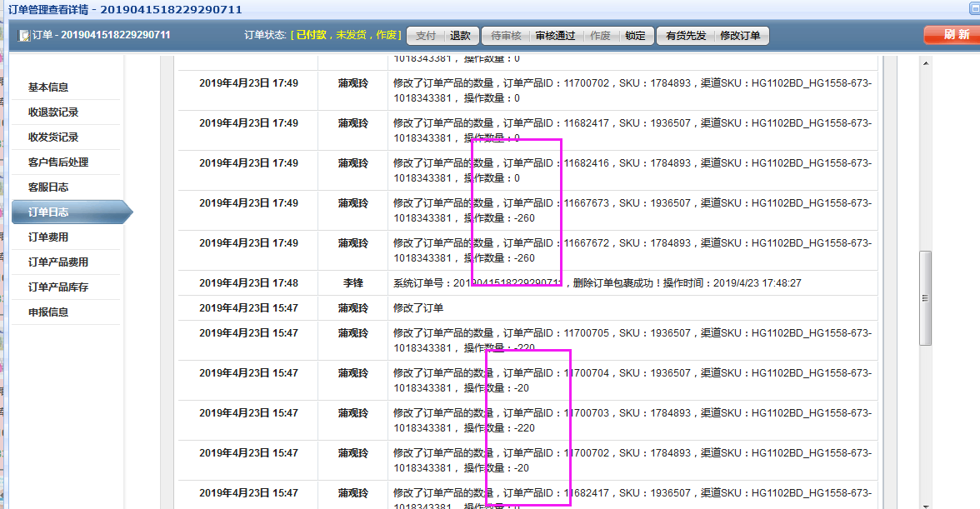Click the scrollbar down arrow of the log

coord(926,506)
